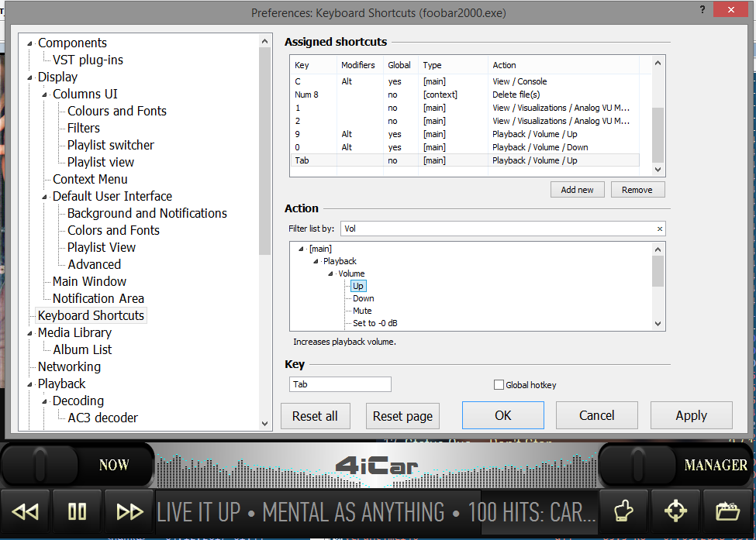Skip forward with the fast-forward button
Screen dimensions: 756x540
click(x=129, y=511)
